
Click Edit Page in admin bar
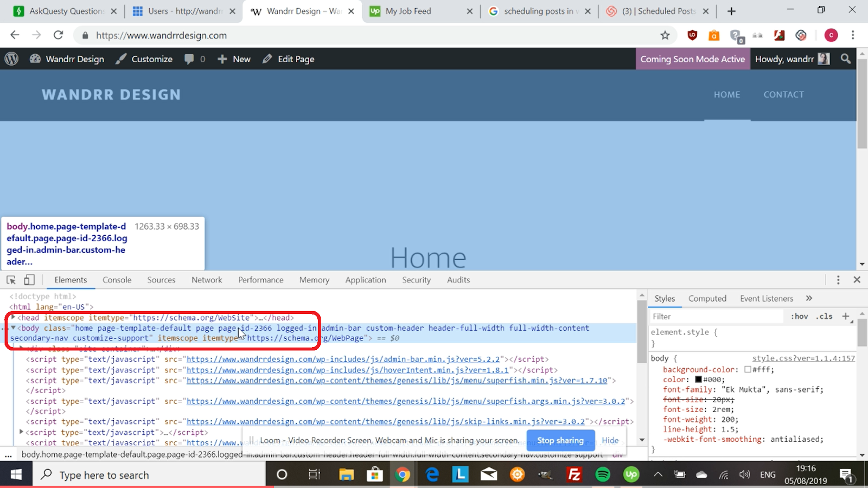coord(288,59)
